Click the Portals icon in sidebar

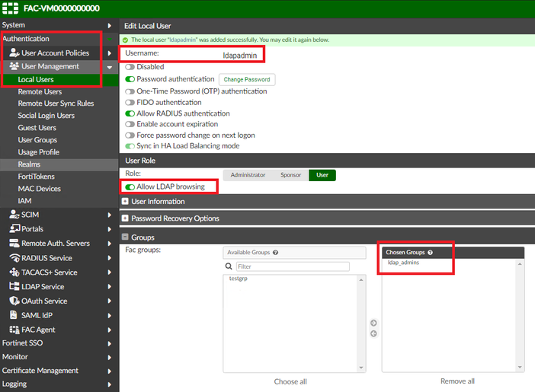click(14, 228)
